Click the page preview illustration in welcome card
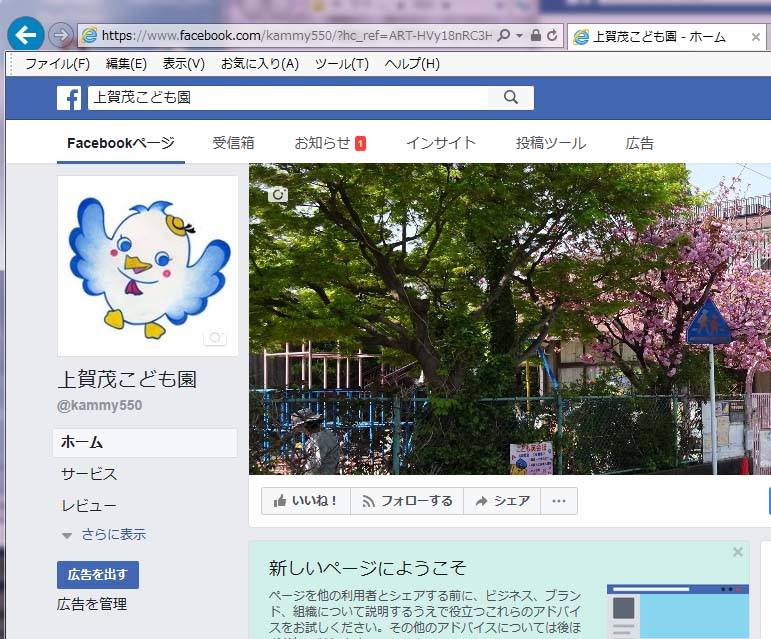The width and height of the screenshot is (771, 639). coord(678,611)
